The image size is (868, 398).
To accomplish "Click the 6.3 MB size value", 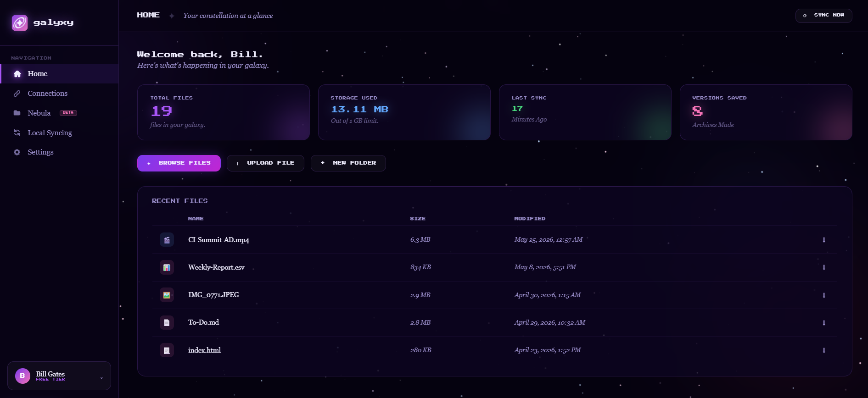I will click(x=420, y=240).
